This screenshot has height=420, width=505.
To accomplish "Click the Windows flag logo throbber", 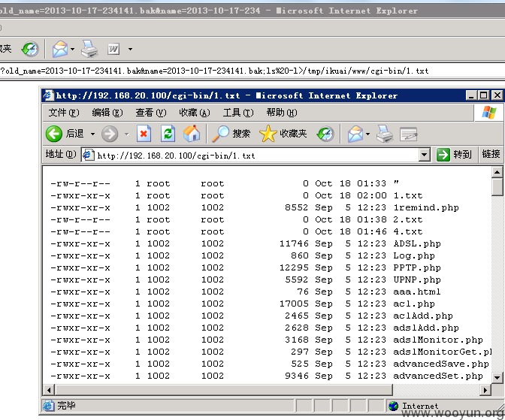I will point(489,113).
